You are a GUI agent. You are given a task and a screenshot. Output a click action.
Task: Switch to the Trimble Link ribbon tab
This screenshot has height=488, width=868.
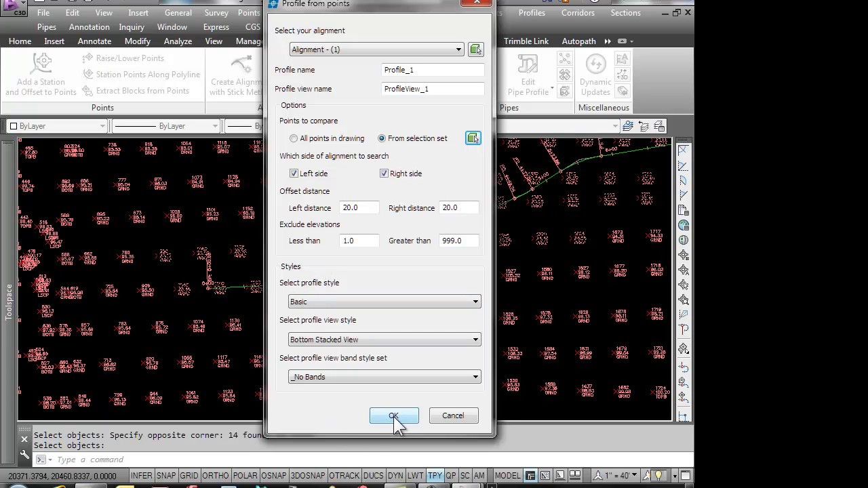click(x=526, y=41)
